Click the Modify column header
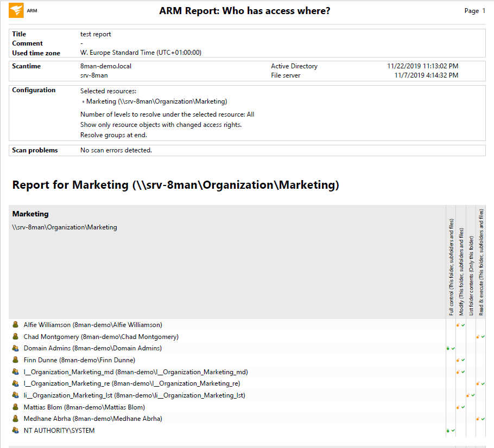 [x=461, y=272]
